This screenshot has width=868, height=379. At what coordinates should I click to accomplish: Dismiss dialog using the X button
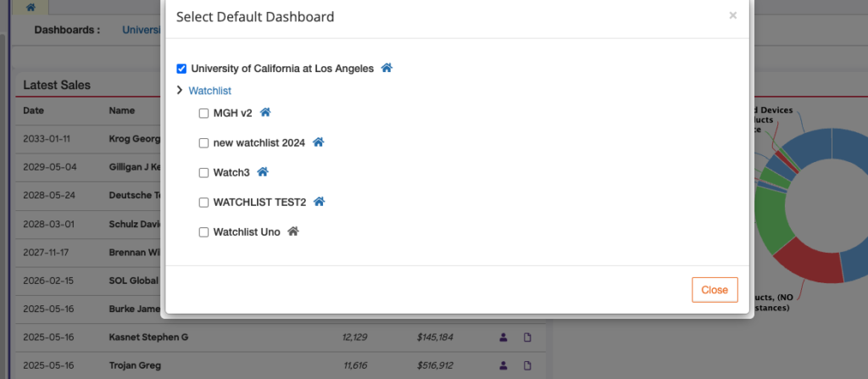[733, 15]
